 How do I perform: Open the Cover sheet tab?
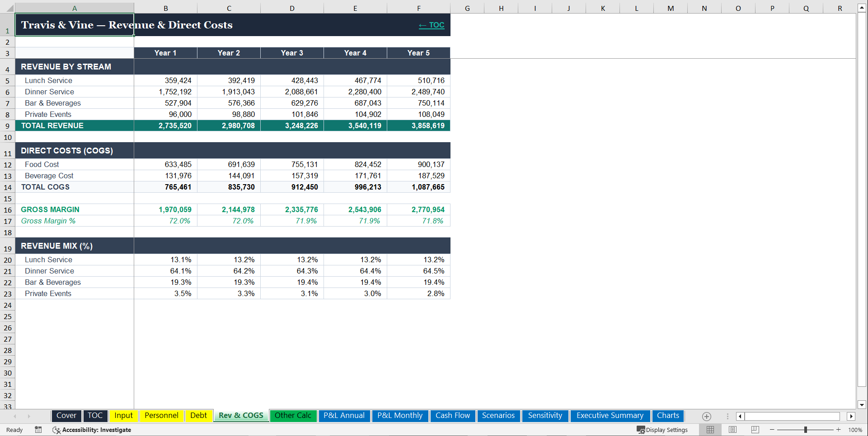(66, 415)
